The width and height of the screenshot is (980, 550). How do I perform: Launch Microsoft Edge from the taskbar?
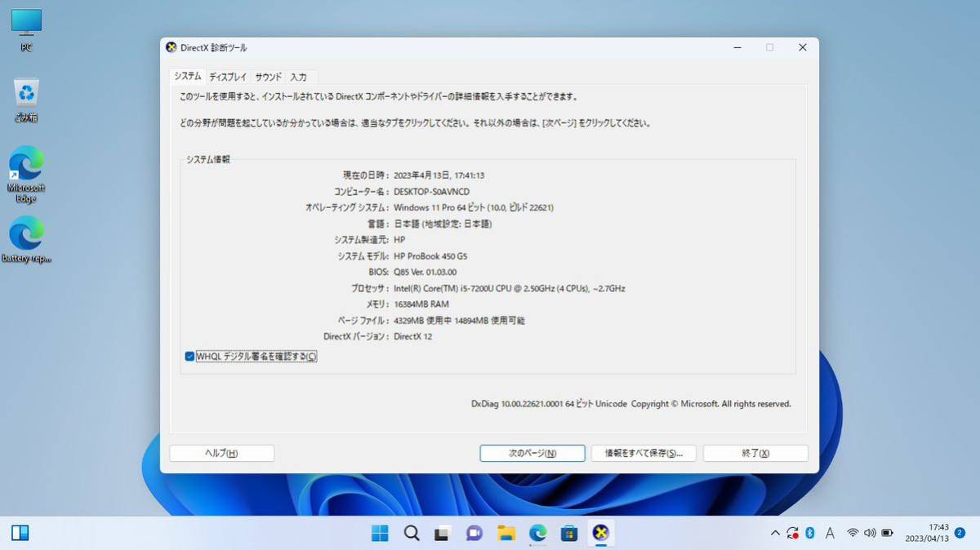pyautogui.click(x=537, y=533)
